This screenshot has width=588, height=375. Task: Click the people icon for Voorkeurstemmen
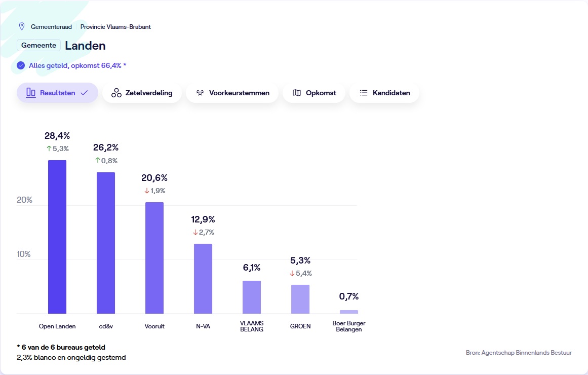(200, 93)
